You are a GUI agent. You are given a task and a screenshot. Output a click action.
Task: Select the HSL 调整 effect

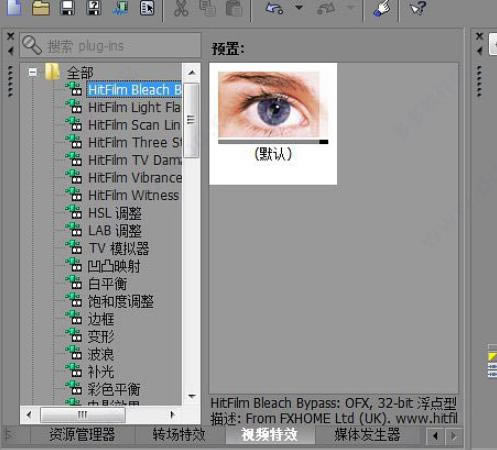pos(115,213)
